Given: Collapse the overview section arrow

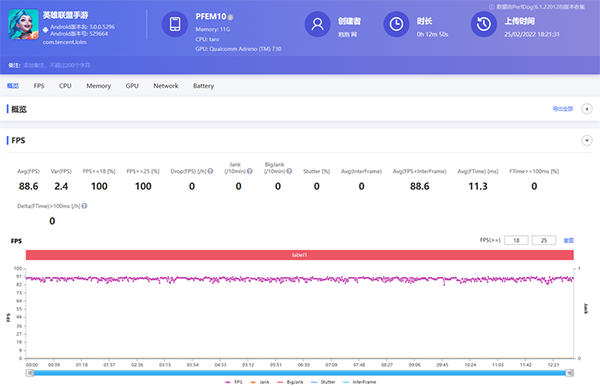Looking at the screenshot, I should coord(587,109).
